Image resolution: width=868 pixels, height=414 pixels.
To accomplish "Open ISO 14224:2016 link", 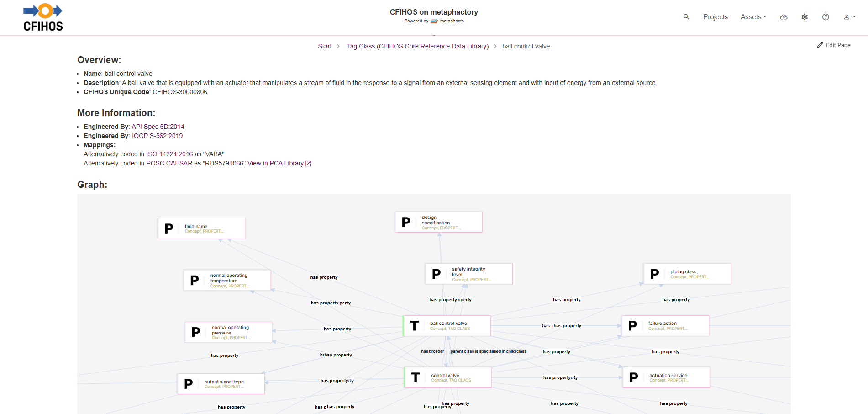I will click(x=169, y=154).
